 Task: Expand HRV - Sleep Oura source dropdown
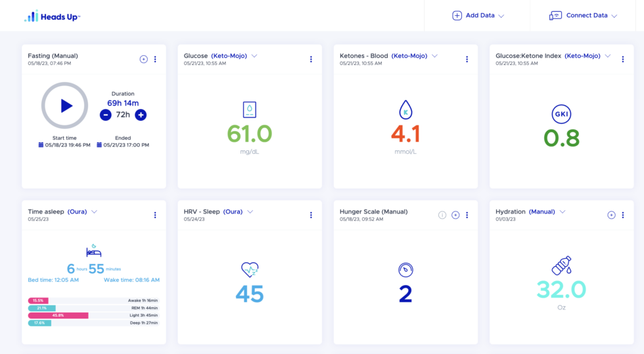pos(250,211)
